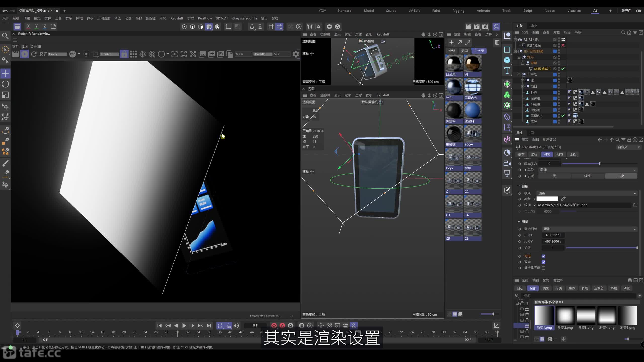The image size is (644, 362).
Task: Click the color eyedropper icon
Action: coord(563,199)
